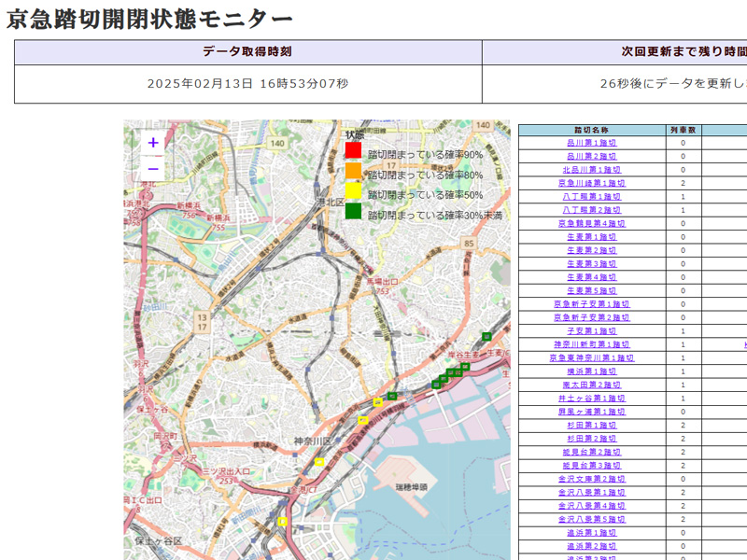Open the 屏風ヶ浦第1踏切 link
The width and height of the screenshot is (747, 560).
click(592, 412)
